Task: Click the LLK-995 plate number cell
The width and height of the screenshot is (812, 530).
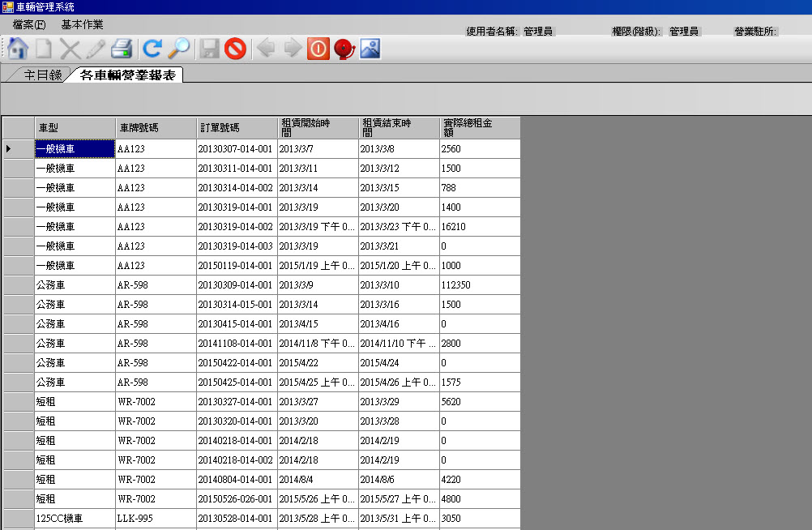Action: coord(156,518)
